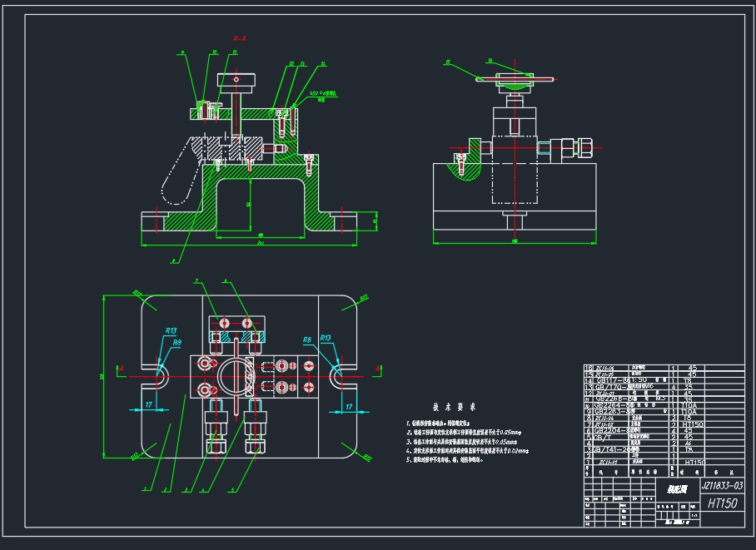Select the left cyan R13 radius label
This screenshot has width=756, height=550.
click(171, 330)
